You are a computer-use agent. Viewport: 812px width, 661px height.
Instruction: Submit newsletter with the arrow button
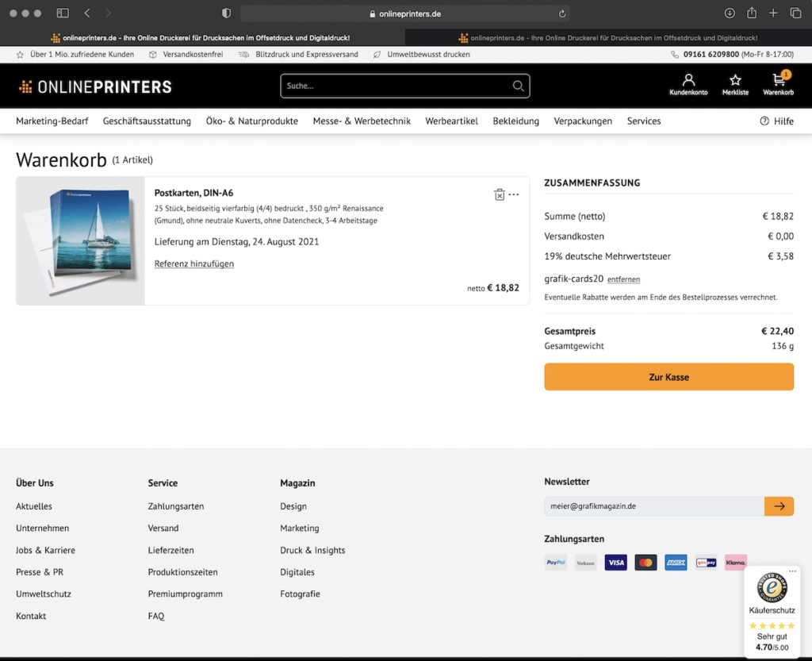tap(779, 506)
